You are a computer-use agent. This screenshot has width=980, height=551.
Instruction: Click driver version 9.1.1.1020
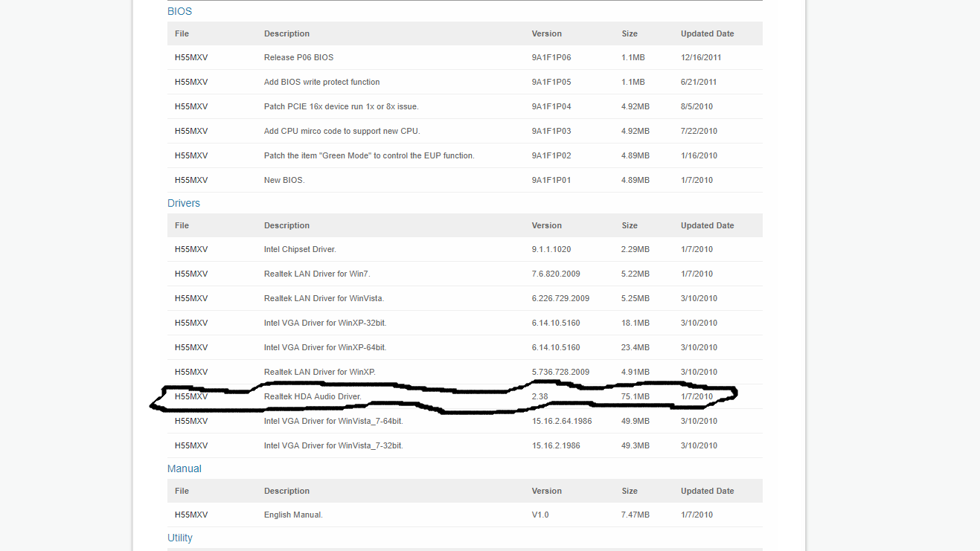point(551,249)
